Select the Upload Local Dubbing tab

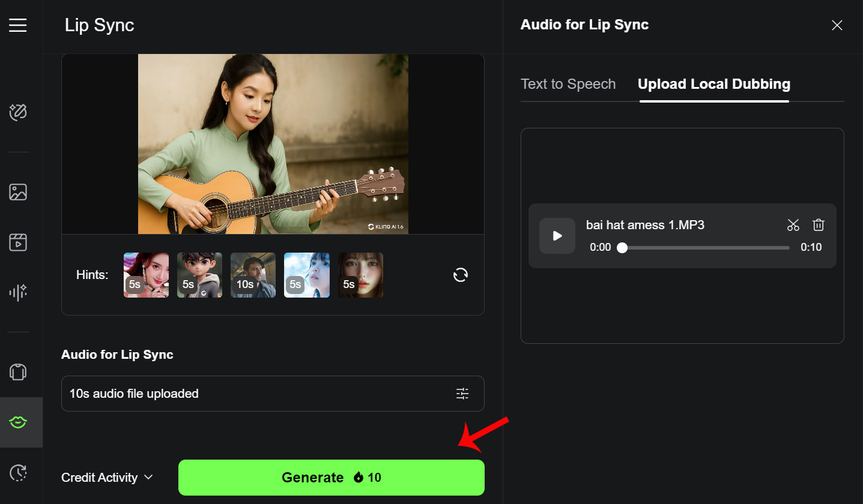713,84
